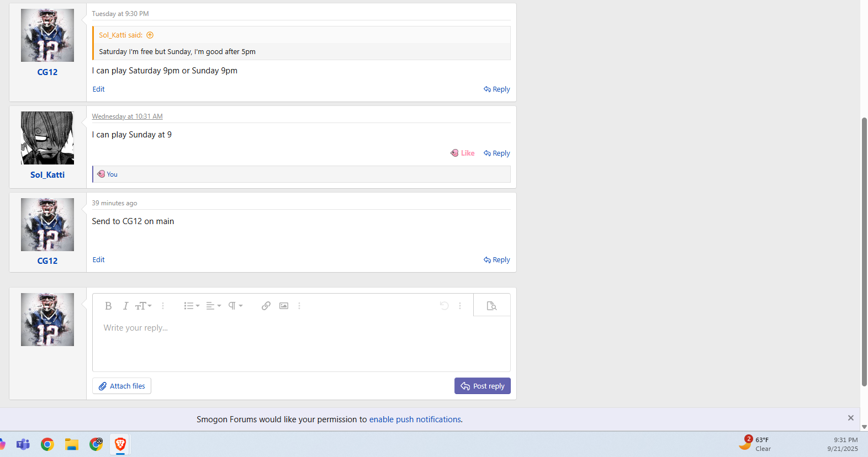Click the Post reply button
The image size is (868, 457).
click(x=482, y=386)
